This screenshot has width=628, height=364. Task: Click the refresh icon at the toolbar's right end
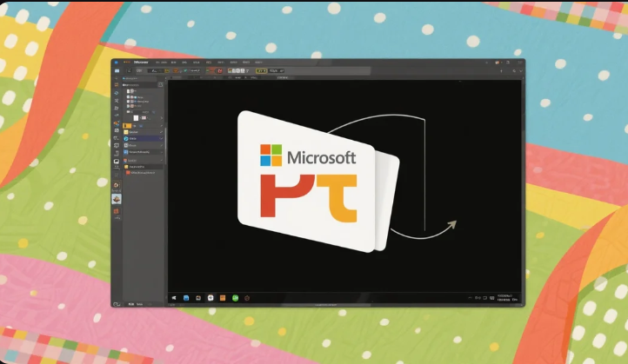click(514, 70)
